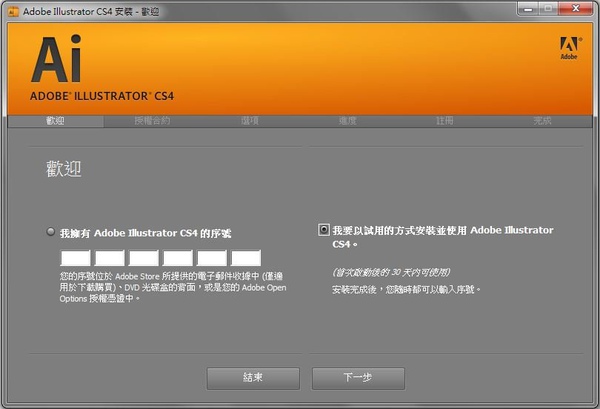Click the text 安裝完成後 serial note

tap(406, 290)
